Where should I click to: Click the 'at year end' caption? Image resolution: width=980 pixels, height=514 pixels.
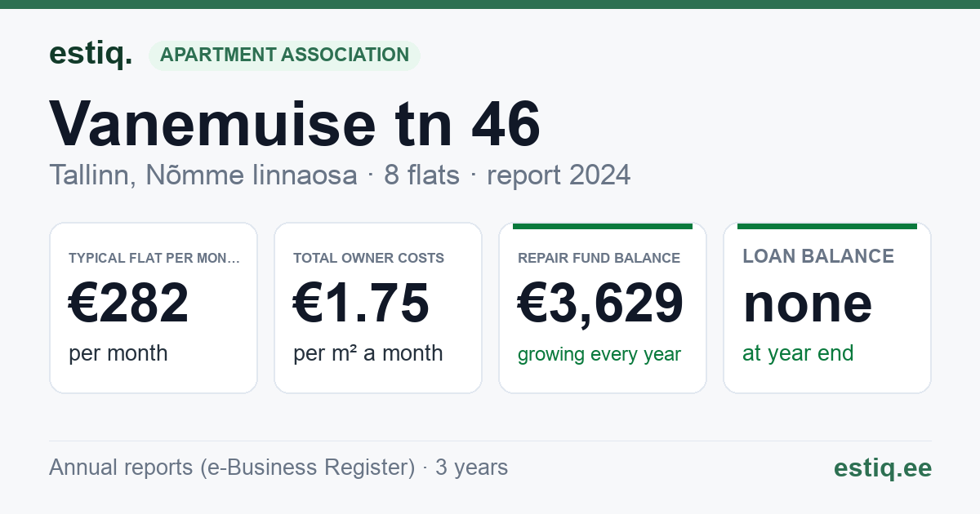tap(798, 353)
